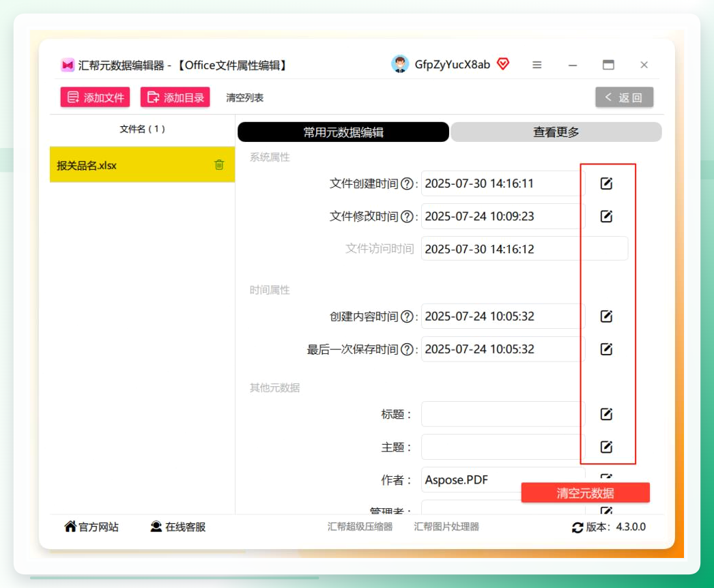This screenshot has height=588, width=714.
Task: Delete 报关品名.xlsx with trash icon
Action: [219, 165]
